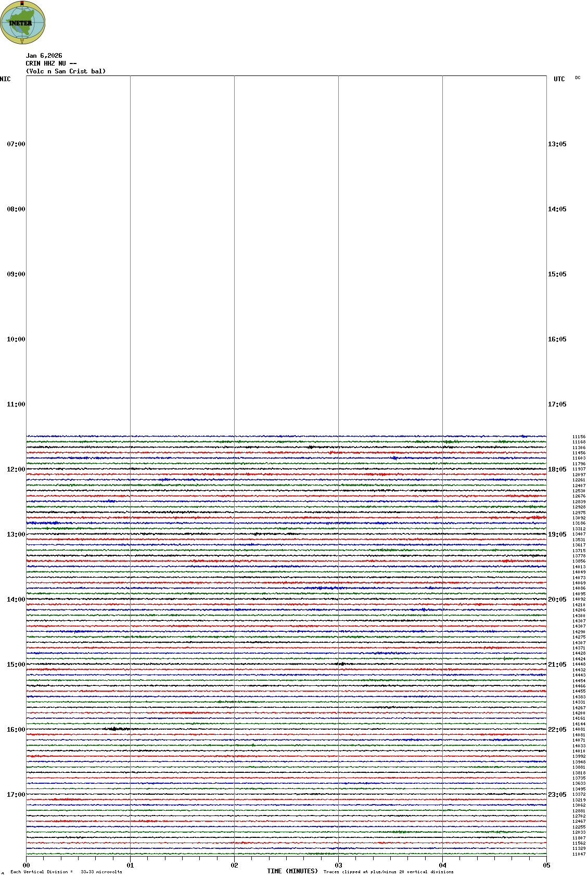Click the TIME (MINUTES) axis title
This screenshot has width=588, height=879.
click(x=292, y=871)
